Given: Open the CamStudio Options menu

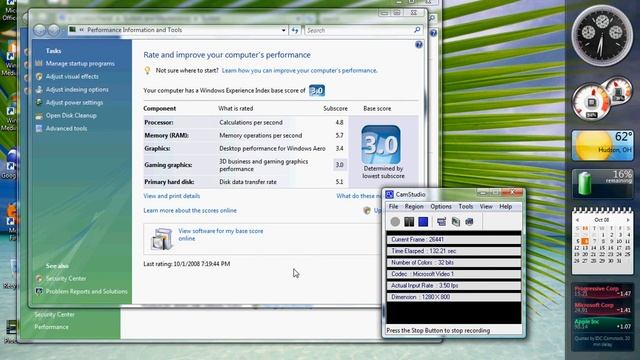Looking at the screenshot, I should point(441,207).
